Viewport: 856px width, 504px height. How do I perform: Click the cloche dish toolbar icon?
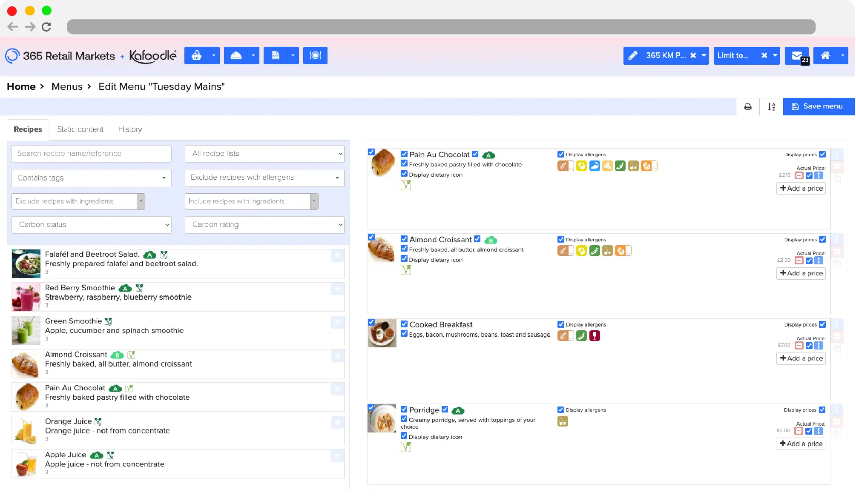(x=236, y=55)
